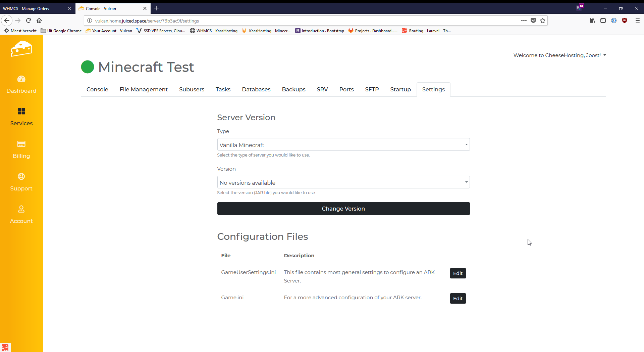Image resolution: width=644 pixels, height=352 pixels.
Task: Edit the Game.ini file
Action: tap(458, 299)
